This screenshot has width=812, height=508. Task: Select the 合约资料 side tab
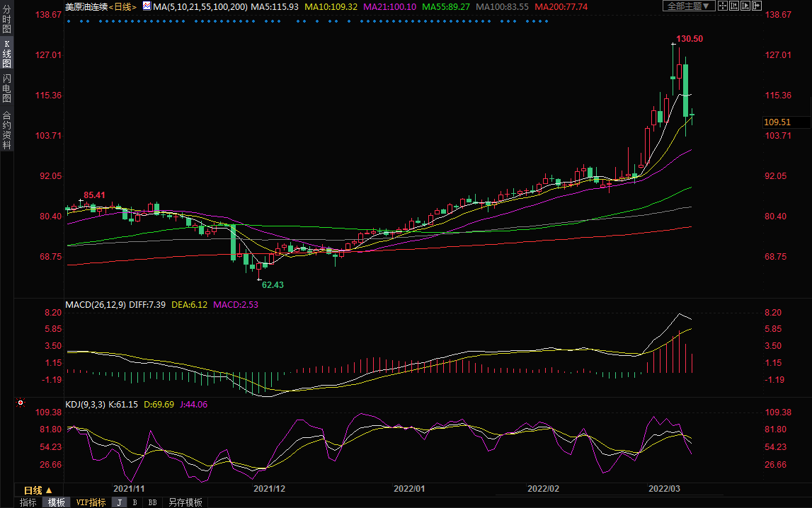click(6, 130)
